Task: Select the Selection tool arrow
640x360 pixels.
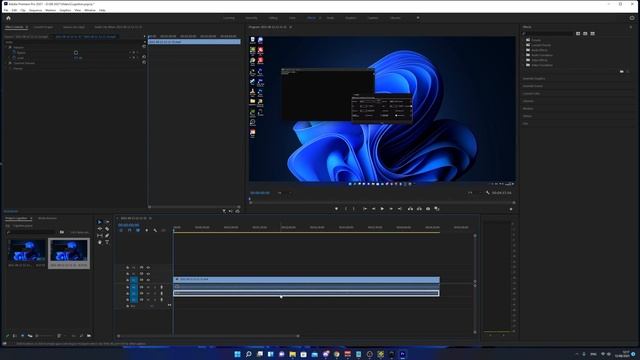Action: 100,222
